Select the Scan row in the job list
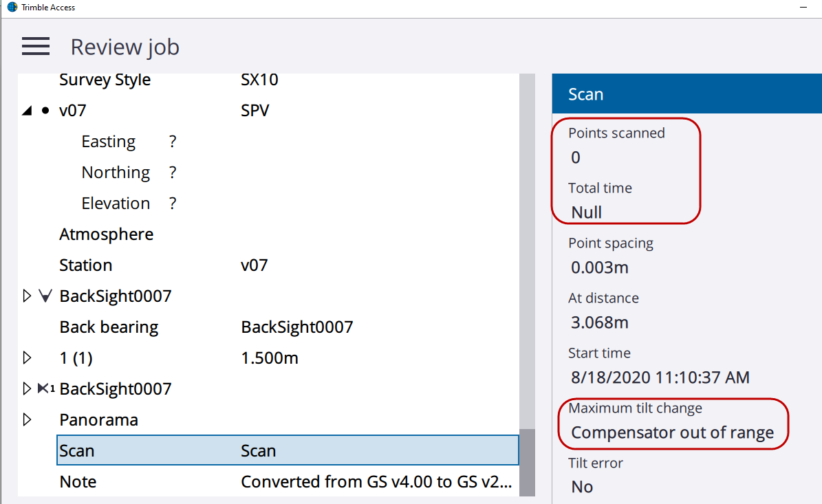Viewport: 822px width, 504px height. tap(287, 451)
